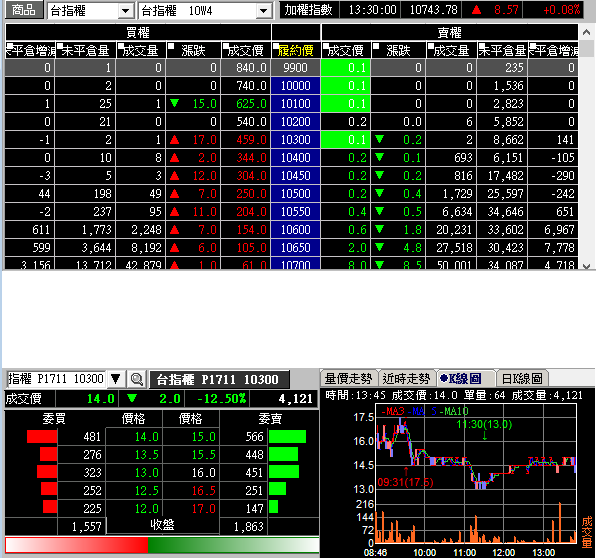
Task: Select strike price 10400
Action: point(296,158)
